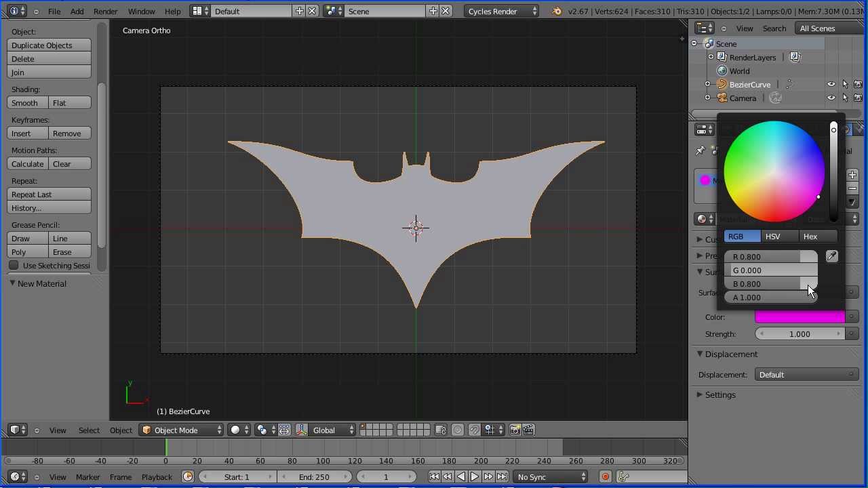Click the Camera object icon in outliner

722,98
